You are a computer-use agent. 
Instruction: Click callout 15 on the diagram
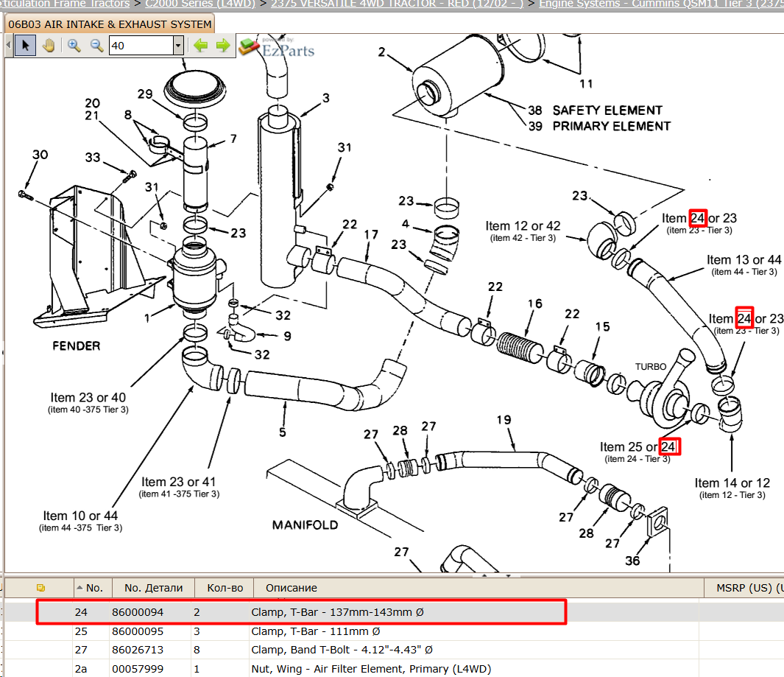coord(602,327)
